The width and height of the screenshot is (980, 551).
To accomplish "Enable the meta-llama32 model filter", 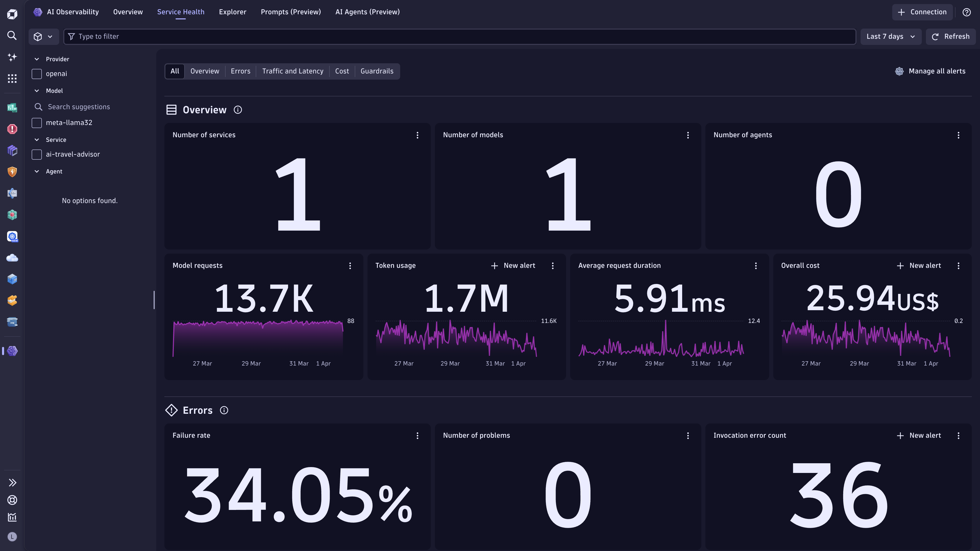I will coord(36,123).
